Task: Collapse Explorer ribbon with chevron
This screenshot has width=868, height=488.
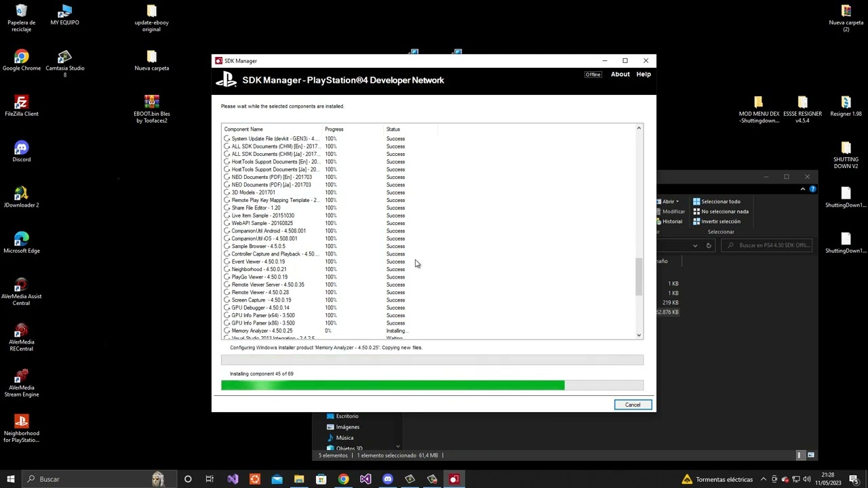Action: click(803, 189)
